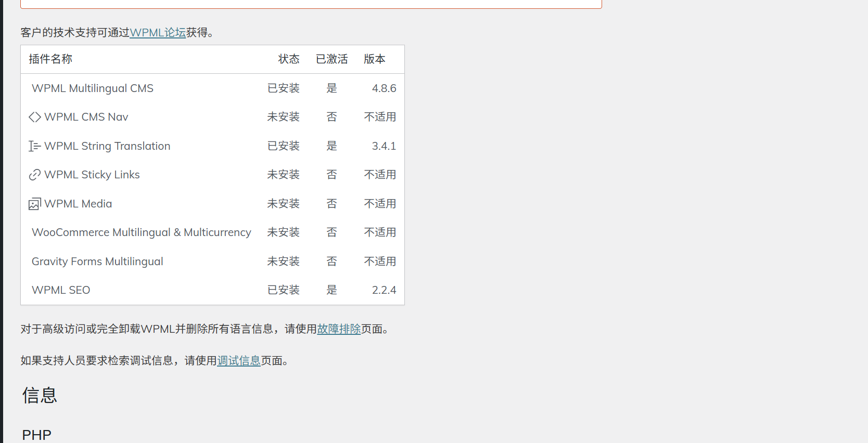Click the WPML String Translation text icon
Image resolution: width=868 pixels, height=443 pixels.
35,146
